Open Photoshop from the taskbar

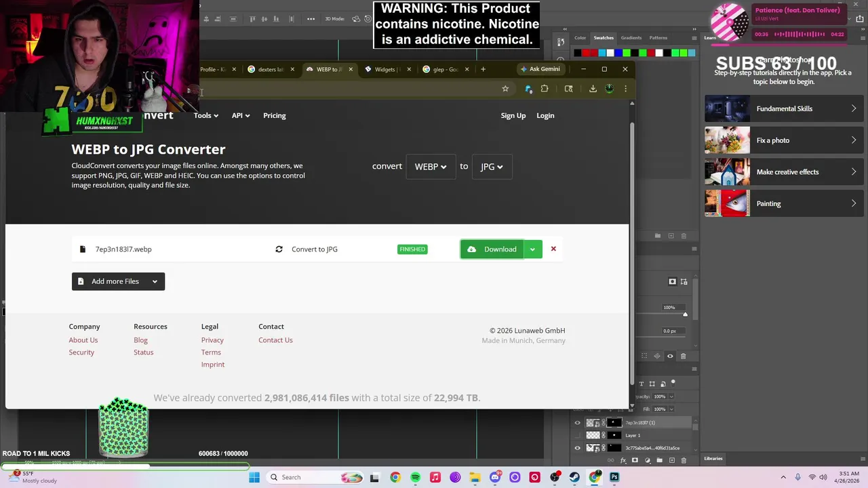[614, 477]
